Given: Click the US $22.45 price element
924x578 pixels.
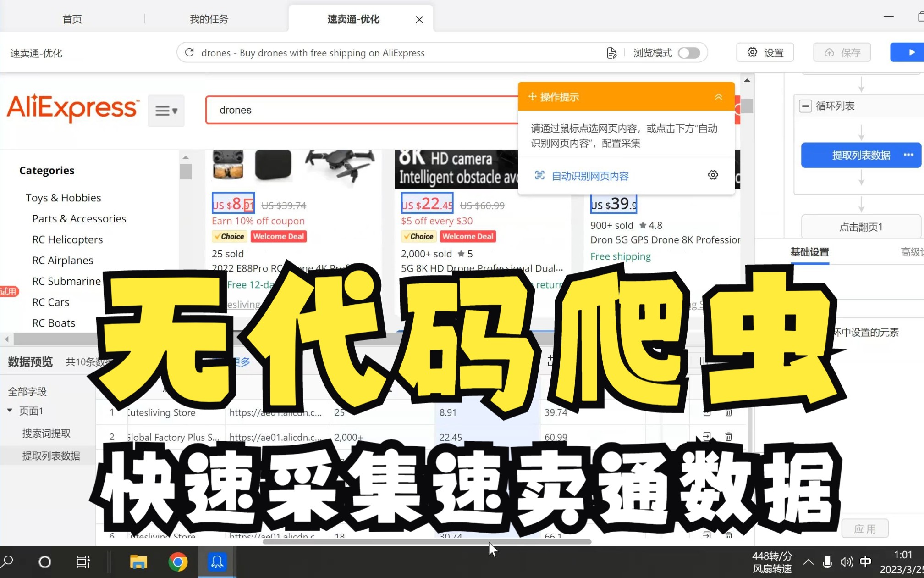Looking at the screenshot, I should coord(427,203).
